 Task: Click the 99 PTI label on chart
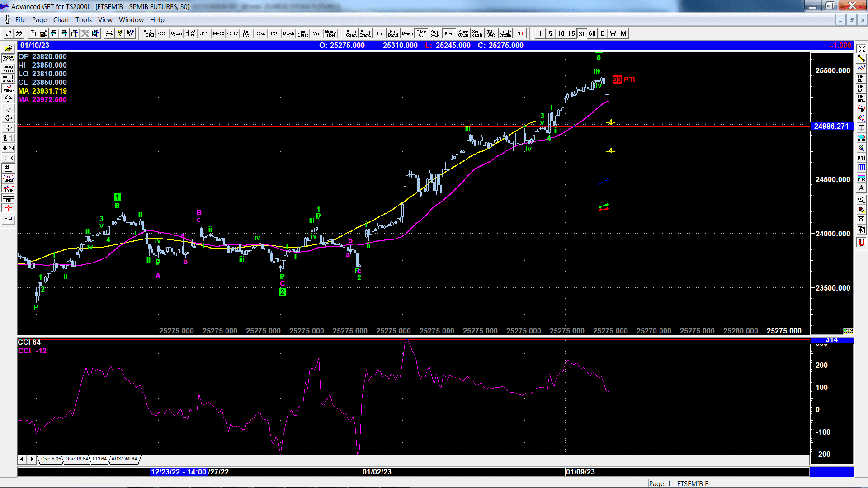(623, 80)
